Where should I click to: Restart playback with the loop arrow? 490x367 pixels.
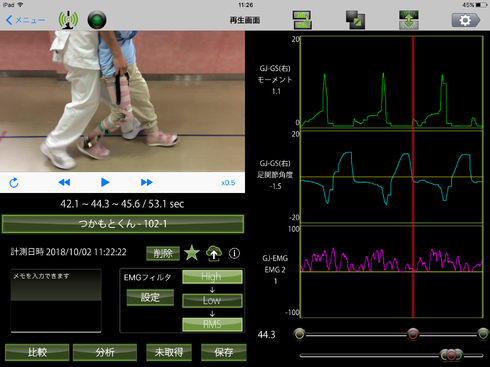(x=14, y=182)
